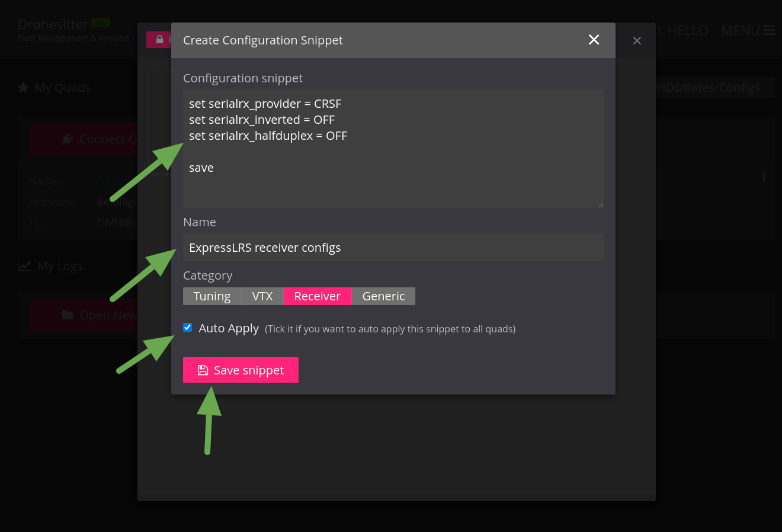Click the folder icon on Open New Log button
Image resolution: width=782 pixels, height=532 pixels.
[66, 315]
